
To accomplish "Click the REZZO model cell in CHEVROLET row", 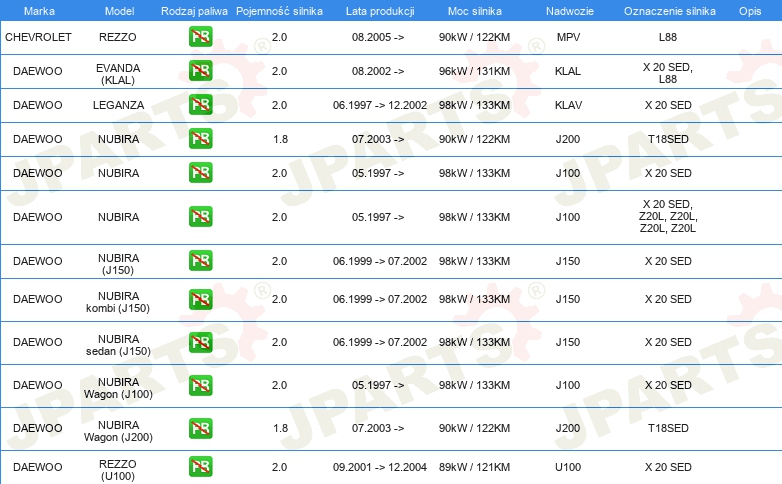I will click(x=118, y=37).
